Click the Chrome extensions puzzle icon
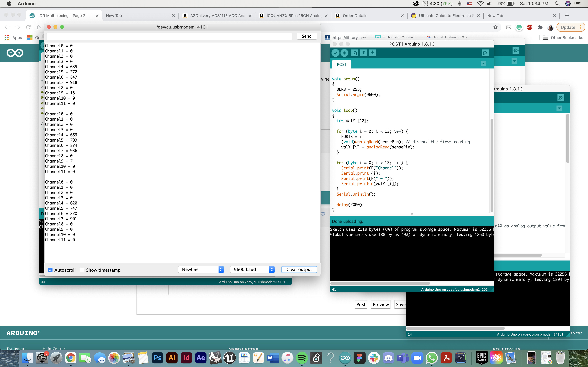 coord(540,27)
